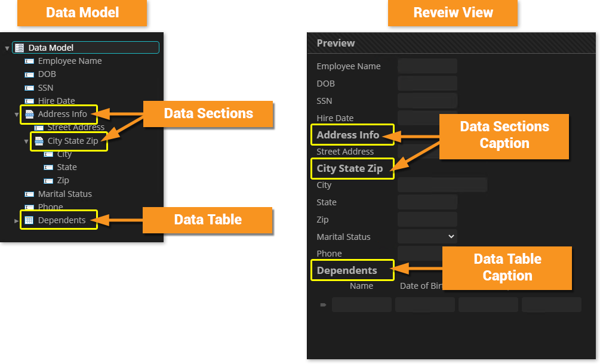Click the Zip field icon in tree

48,180
